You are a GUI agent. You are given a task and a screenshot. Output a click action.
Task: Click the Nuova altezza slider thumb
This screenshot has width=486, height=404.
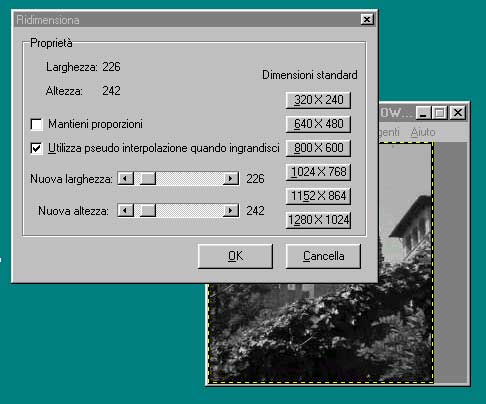click(x=148, y=211)
